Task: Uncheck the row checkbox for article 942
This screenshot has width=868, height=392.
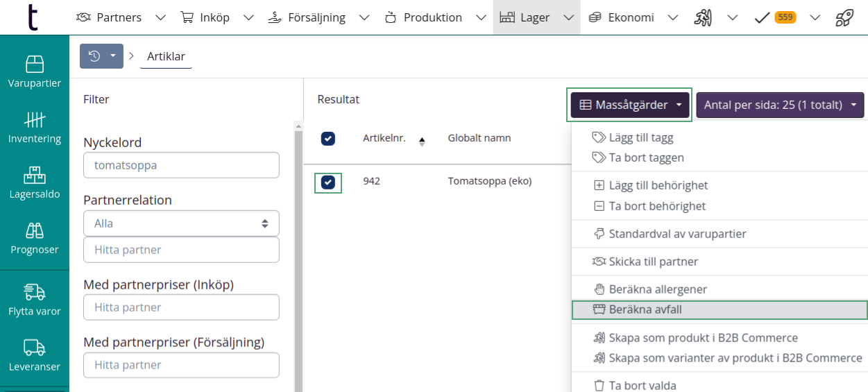Action: click(x=328, y=182)
